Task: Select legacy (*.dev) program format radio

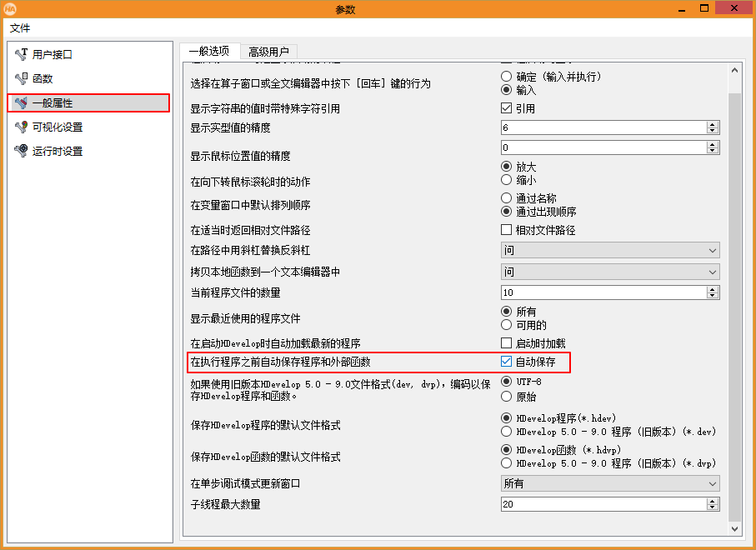Action: click(x=506, y=432)
